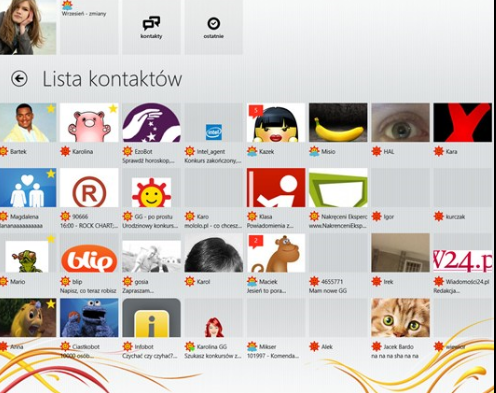Toggle the favorite star on Karolina's avatar
496x393 pixels.
point(113,108)
